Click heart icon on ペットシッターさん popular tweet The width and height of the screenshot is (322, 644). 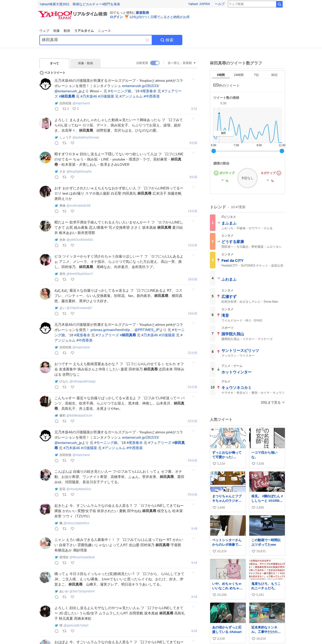pos(214,551)
